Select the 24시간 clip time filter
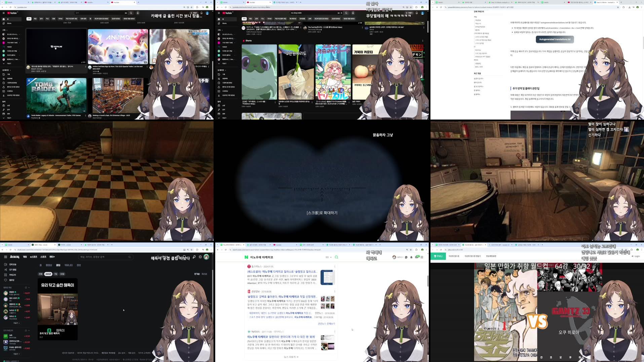Viewport: 644px width, 362px height. (48, 274)
